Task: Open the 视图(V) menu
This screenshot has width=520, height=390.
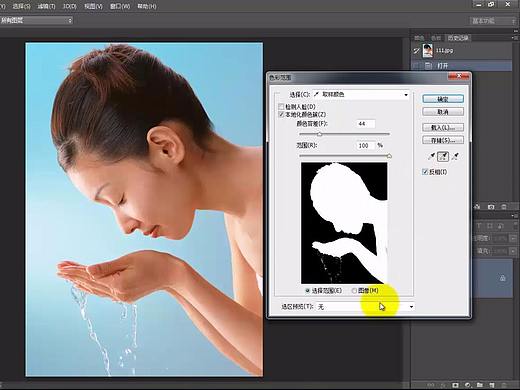Action: [x=93, y=6]
